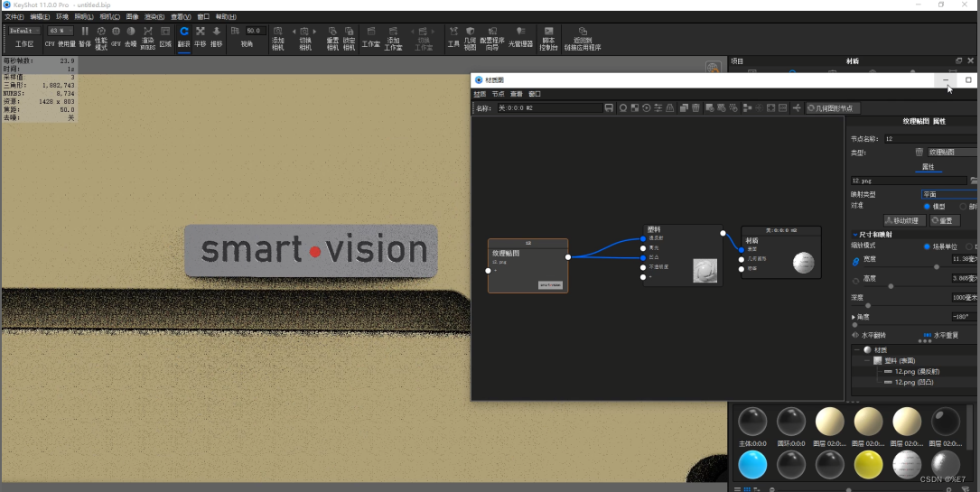Click trash icon next to 类型 field

click(919, 152)
